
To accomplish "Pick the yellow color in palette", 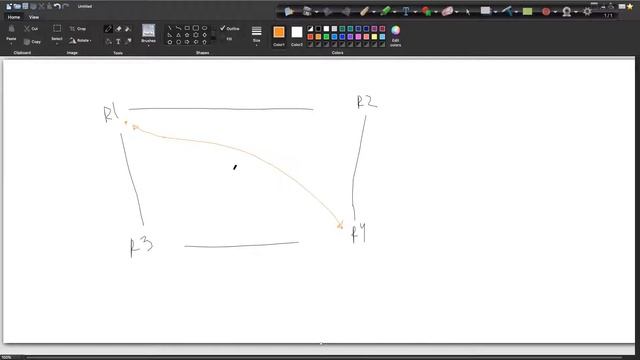I will (x=374, y=37).
